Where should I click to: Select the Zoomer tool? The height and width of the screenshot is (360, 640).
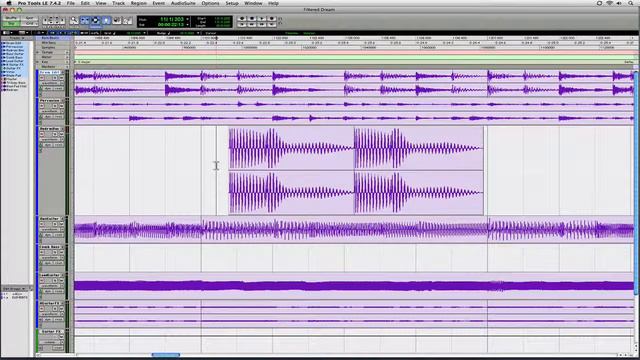(x=74, y=20)
